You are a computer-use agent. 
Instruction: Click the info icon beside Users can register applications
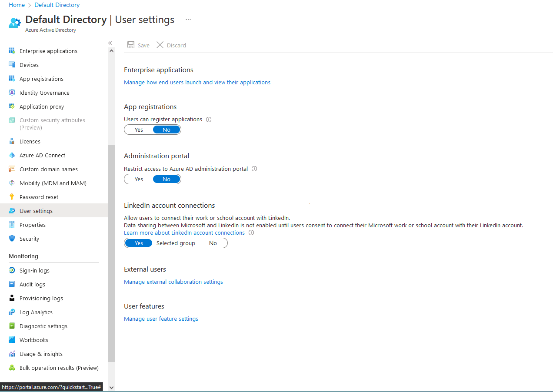click(x=209, y=120)
